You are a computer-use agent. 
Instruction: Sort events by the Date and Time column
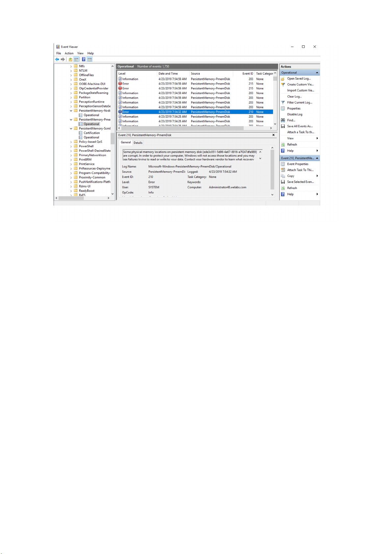point(173,74)
